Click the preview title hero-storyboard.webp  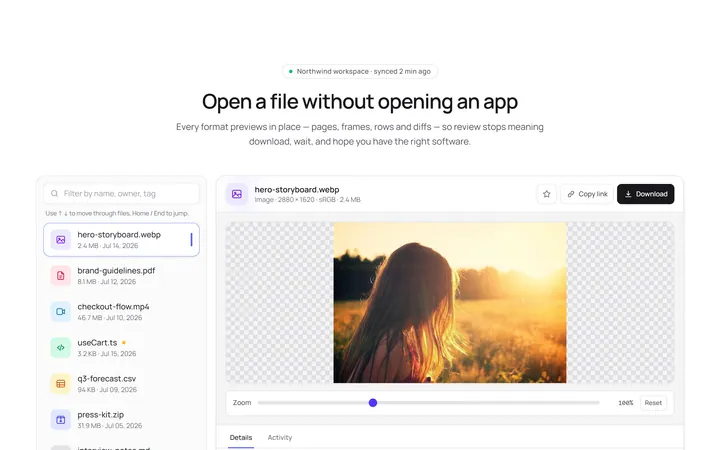coord(297,190)
